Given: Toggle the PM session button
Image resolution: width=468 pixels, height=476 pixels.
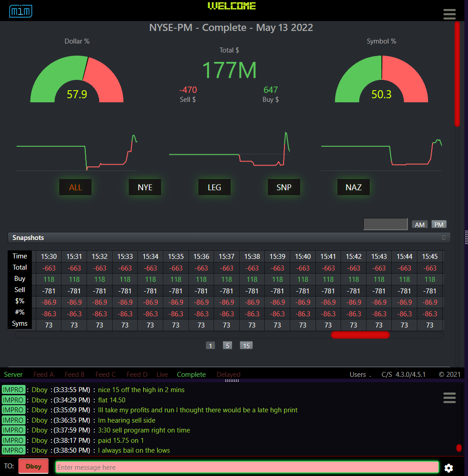Looking at the screenshot, I should coord(439,224).
